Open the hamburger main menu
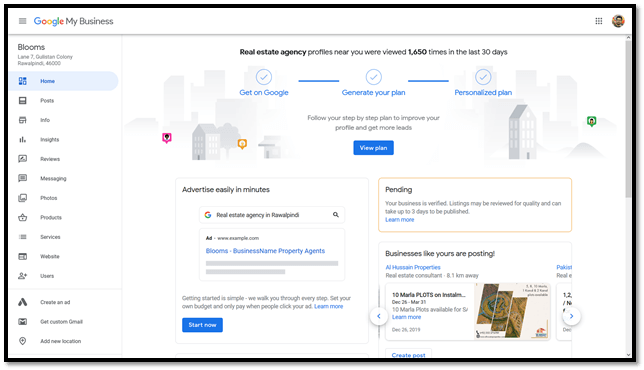 (23, 21)
